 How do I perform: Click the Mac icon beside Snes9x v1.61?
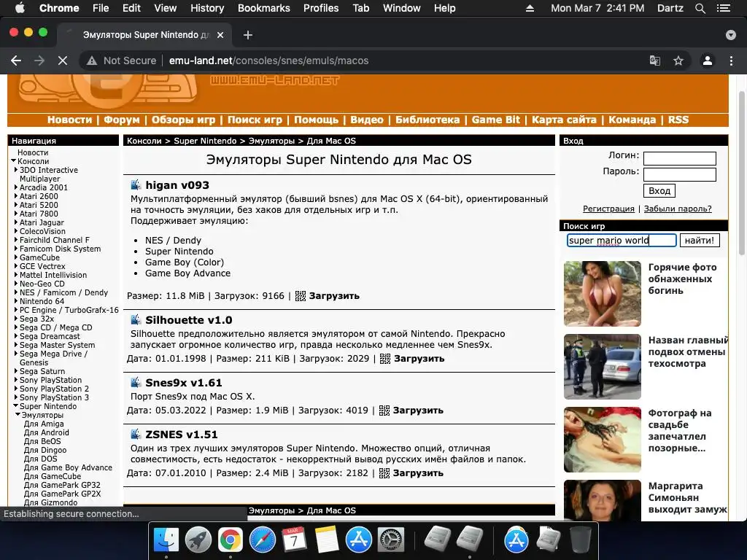coord(136,382)
